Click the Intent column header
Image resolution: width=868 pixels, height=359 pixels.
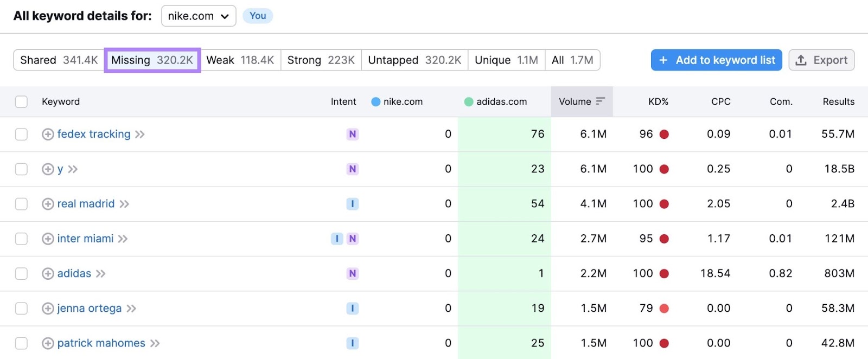[343, 102]
